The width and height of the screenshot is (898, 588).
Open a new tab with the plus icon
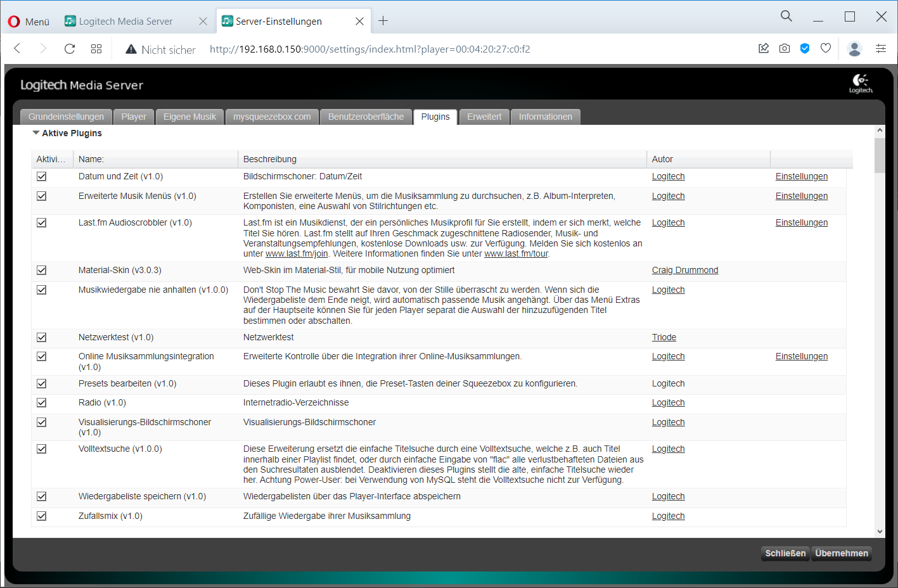coord(383,21)
